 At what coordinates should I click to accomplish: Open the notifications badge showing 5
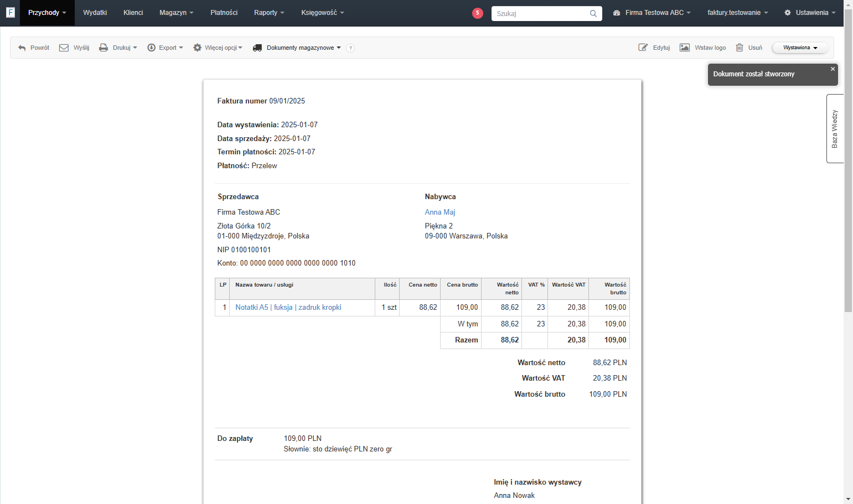[x=478, y=13]
